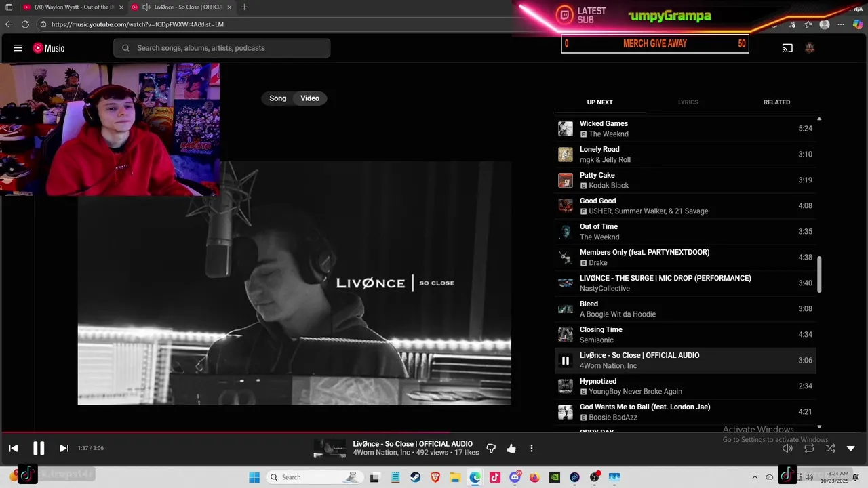Show hidden system tray icons
The image size is (868, 488).
[x=755, y=477]
